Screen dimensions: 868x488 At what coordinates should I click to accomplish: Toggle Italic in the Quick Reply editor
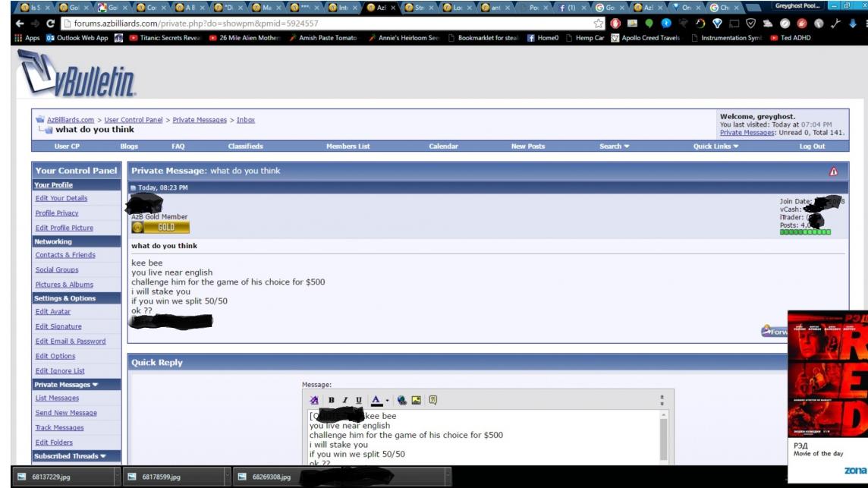344,400
